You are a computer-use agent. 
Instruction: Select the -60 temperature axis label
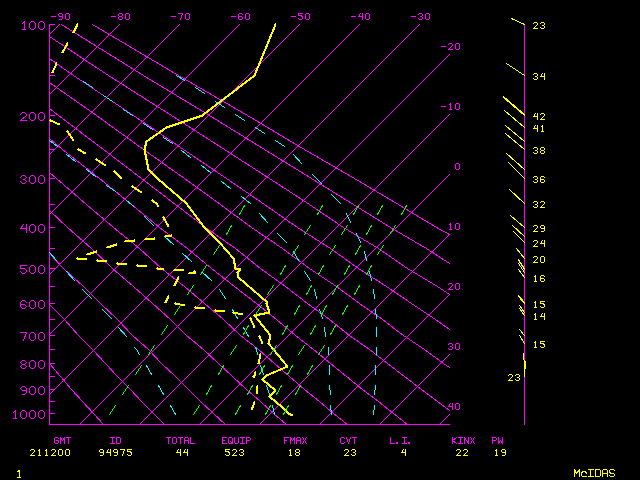(240, 17)
